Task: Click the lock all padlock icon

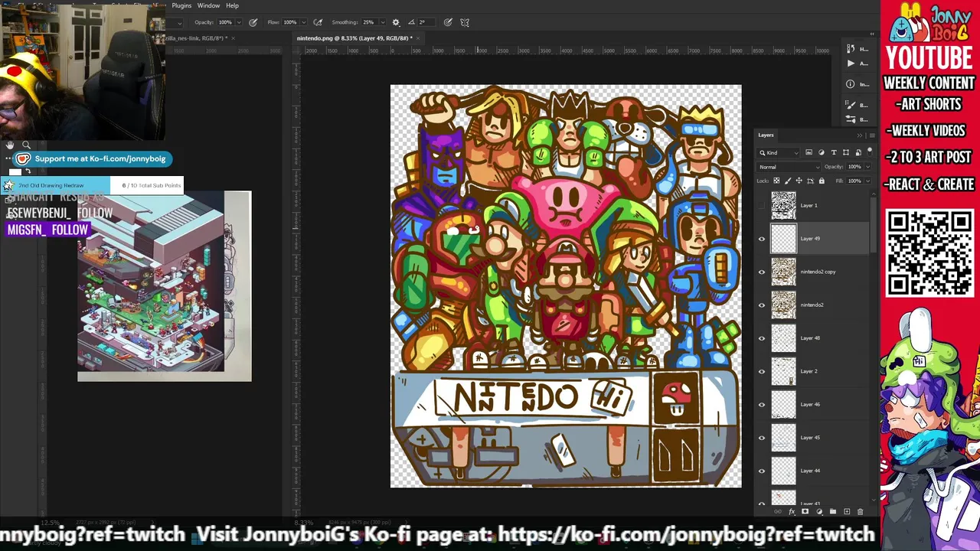Action: 822,181
